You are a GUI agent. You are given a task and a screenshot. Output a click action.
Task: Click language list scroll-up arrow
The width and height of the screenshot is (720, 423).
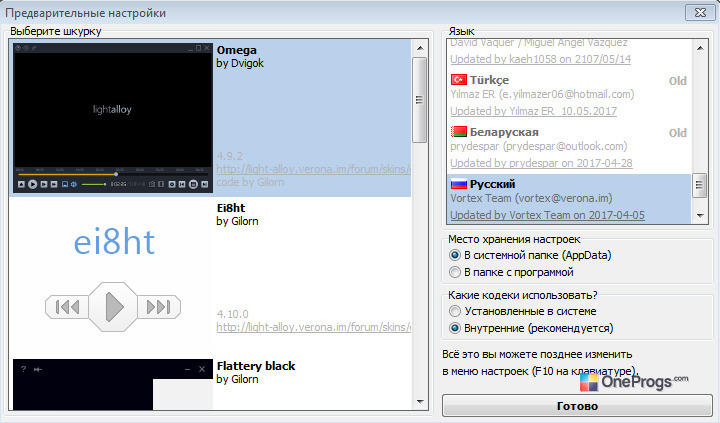[x=700, y=48]
